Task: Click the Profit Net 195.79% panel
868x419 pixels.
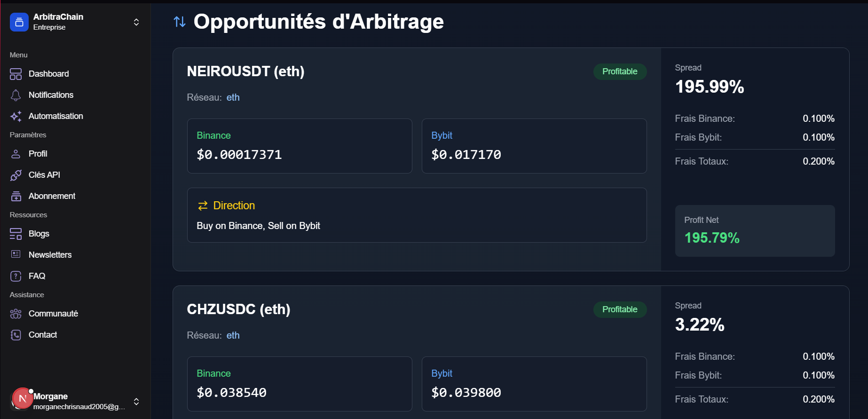Action: tap(755, 230)
